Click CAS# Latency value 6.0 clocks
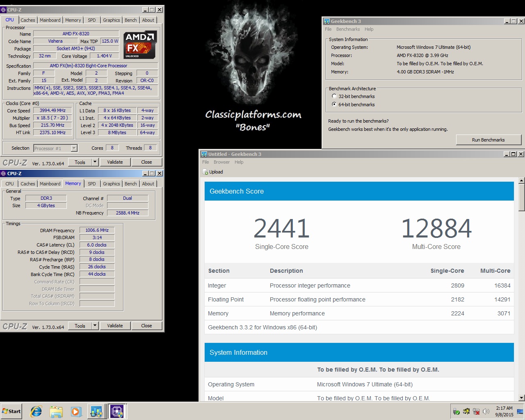 coord(97,245)
